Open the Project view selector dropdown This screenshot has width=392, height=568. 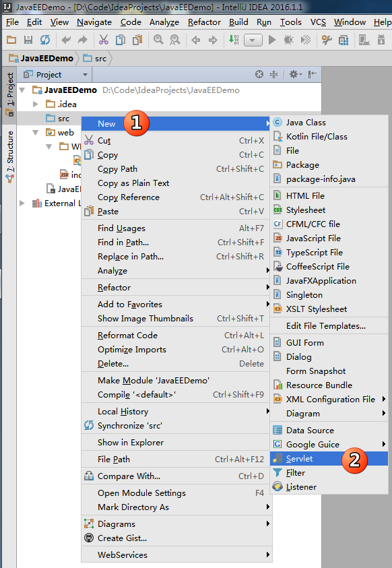pyautogui.click(x=56, y=75)
